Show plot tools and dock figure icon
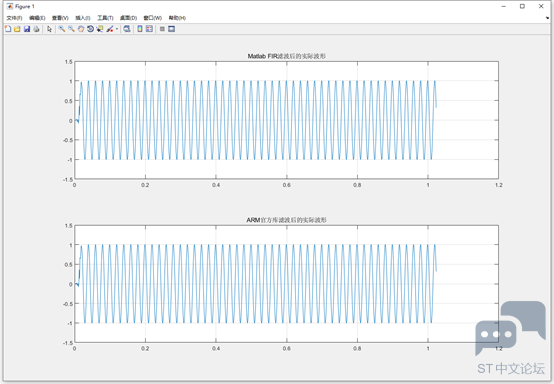 (171, 29)
